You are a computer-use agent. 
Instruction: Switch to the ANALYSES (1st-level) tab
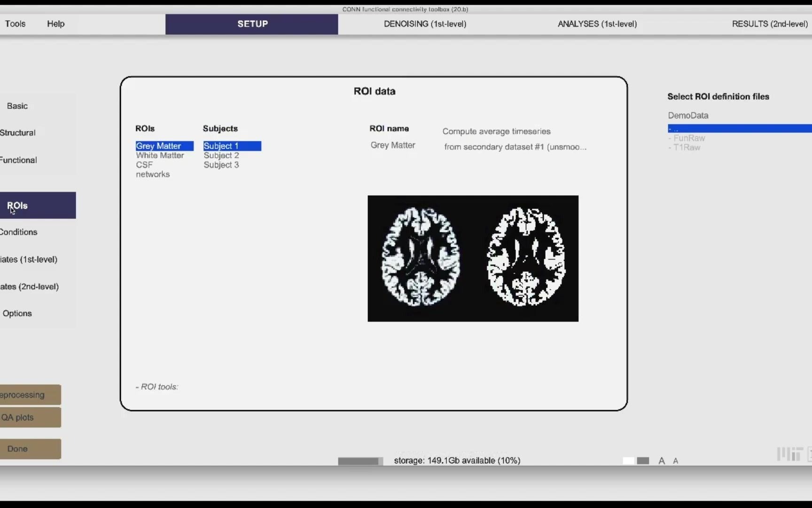click(x=597, y=24)
